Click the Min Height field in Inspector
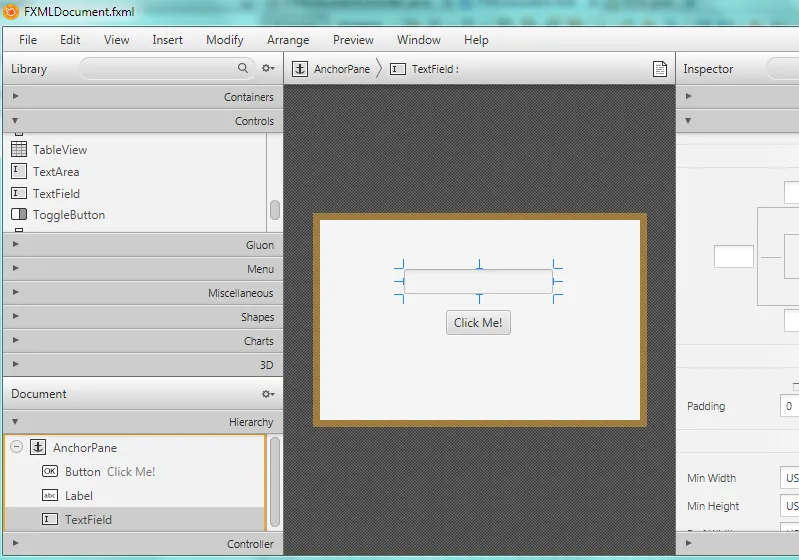The height and width of the screenshot is (560, 799). tap(789, 506)
